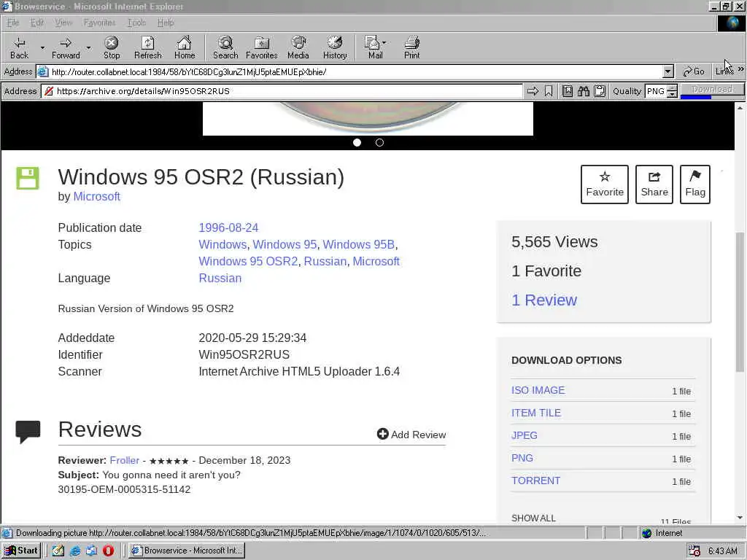The image size is (747, 560).
Task: Click Browservice go arrow icon
Action: pyautogui.click(x=533, y=91)
